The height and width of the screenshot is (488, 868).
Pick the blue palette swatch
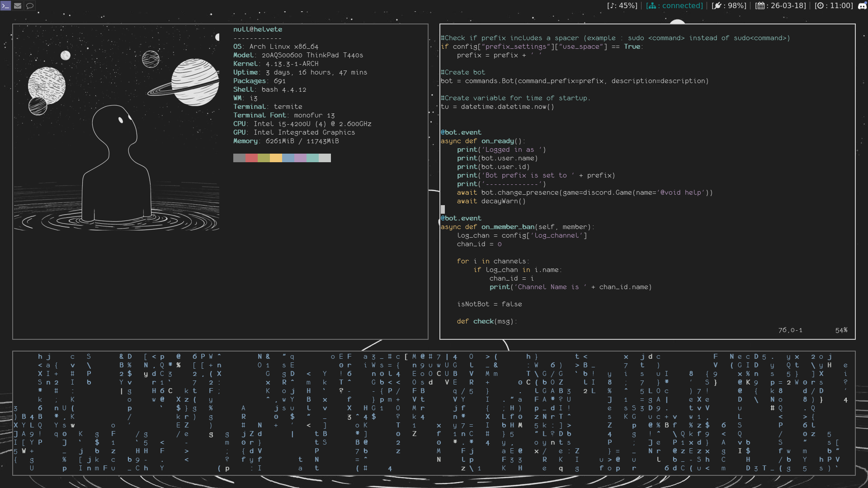point(288,158)
